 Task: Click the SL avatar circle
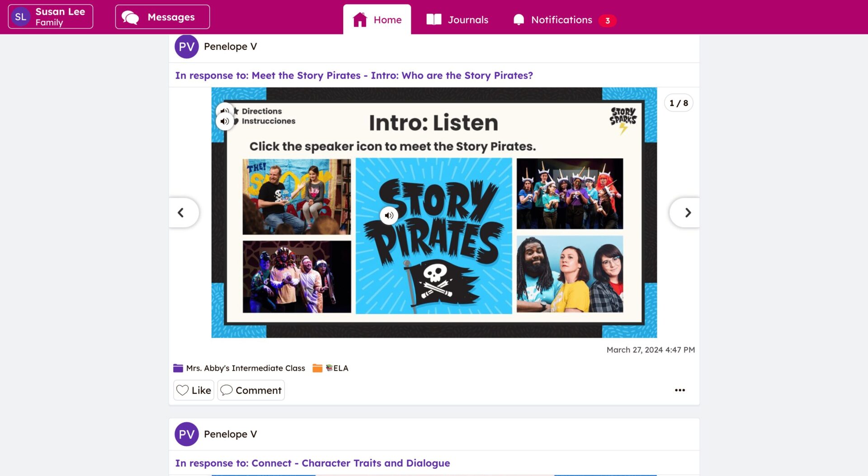click(21, 17)
